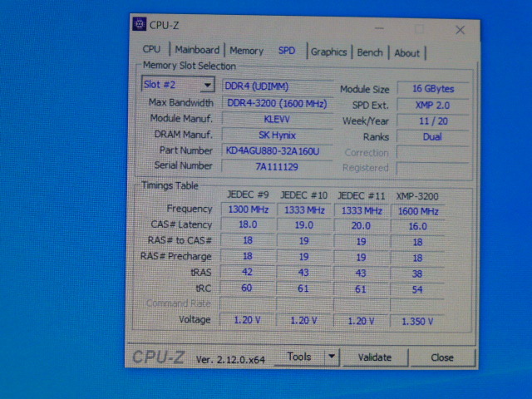The width and height of the screenshot is (532, 399).
Task: Click the CAS# Latency 18.0 cell
Action: (248, 224)
